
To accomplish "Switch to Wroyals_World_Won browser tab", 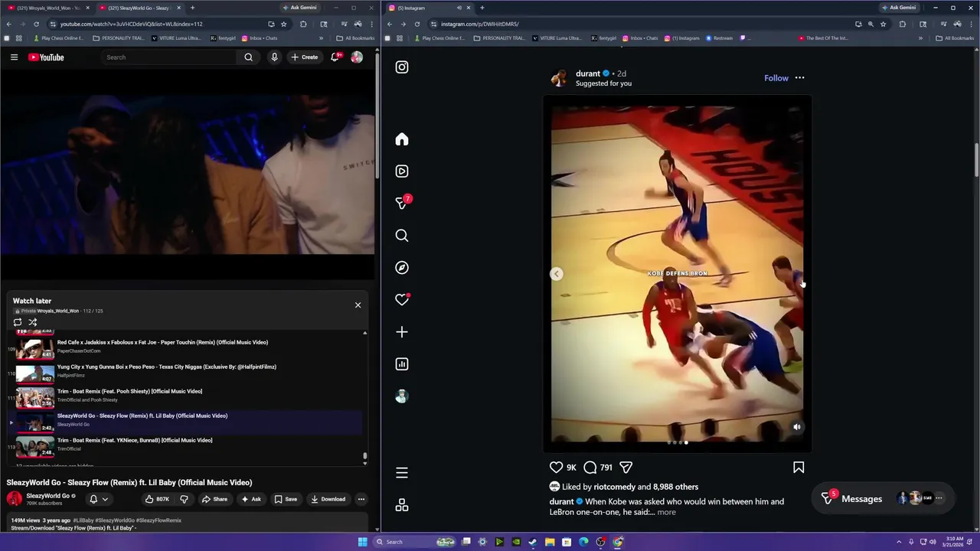I will click(48, 8).
